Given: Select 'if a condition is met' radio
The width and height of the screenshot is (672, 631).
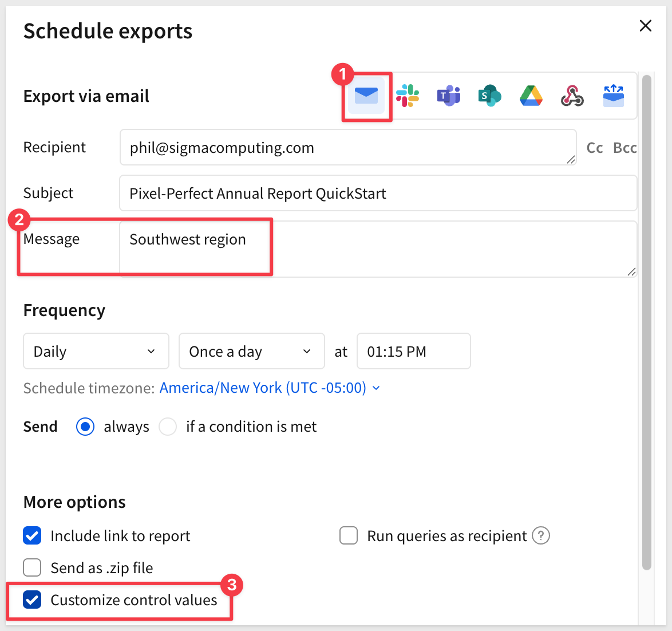Looking at the screenshot, I should tap(168, 427).
